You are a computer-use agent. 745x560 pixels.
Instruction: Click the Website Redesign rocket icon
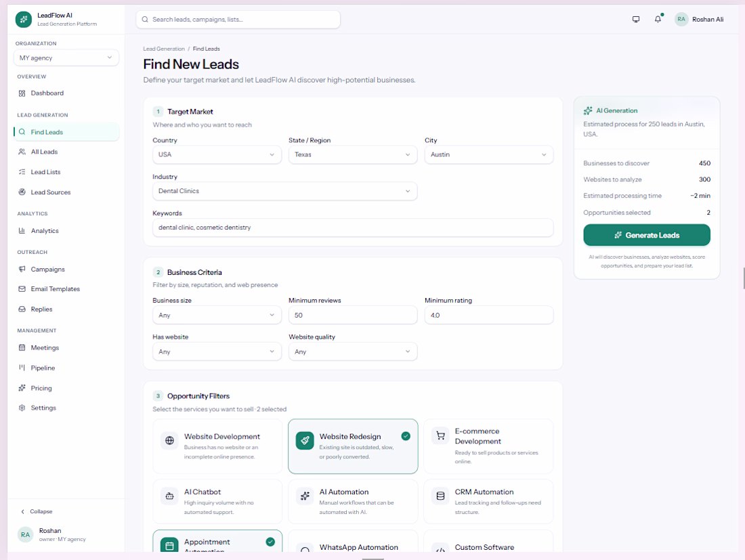tap(305, 440)
